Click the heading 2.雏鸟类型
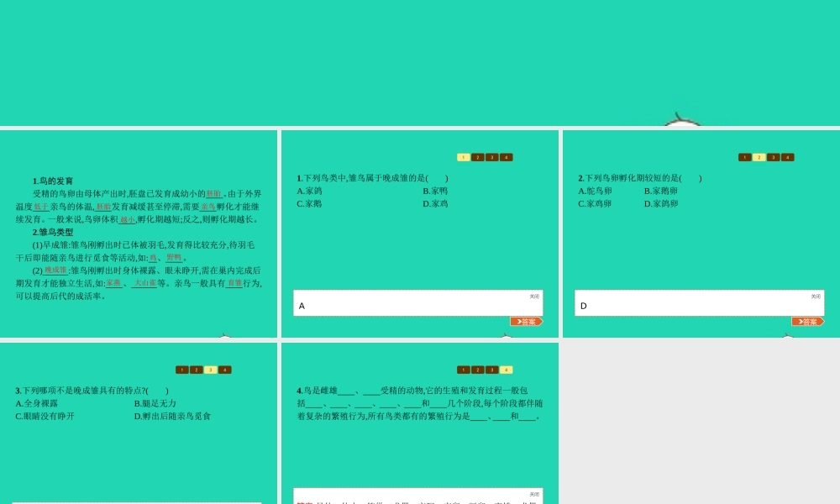Viewport: 840px width, 504px height. (53, 233)
